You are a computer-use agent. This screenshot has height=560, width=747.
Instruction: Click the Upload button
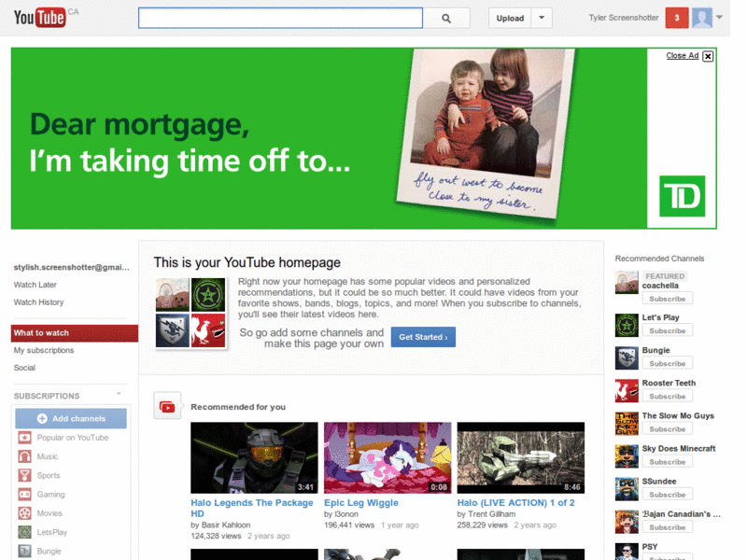point(510,18)
